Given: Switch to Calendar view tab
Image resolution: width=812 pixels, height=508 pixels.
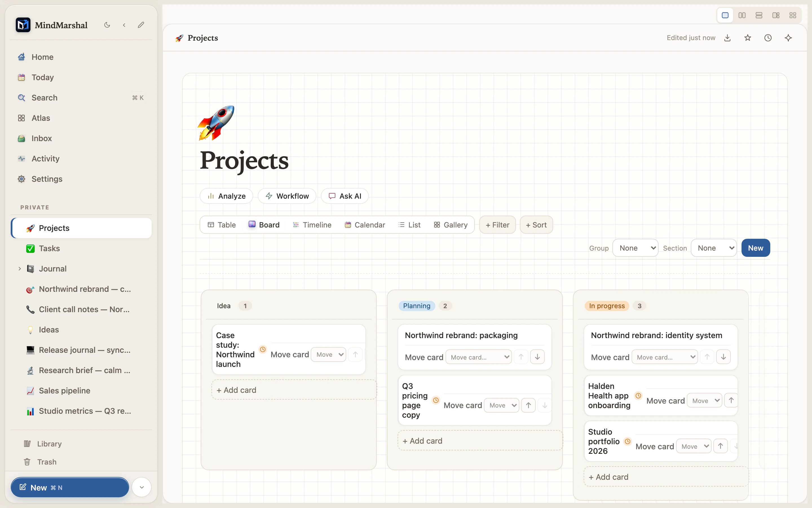Looking at the screenshot, I should tap(365, 225).
